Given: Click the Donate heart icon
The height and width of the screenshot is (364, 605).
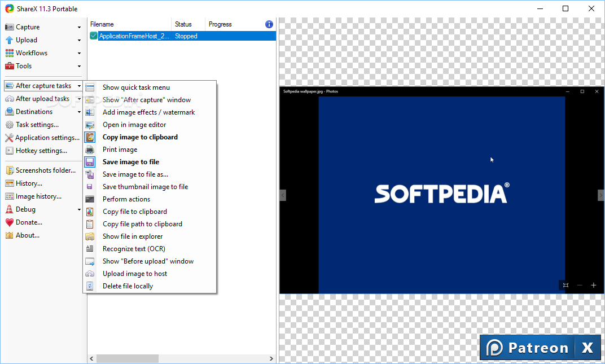Looking at the screenshot, I should tap(9, 222).
